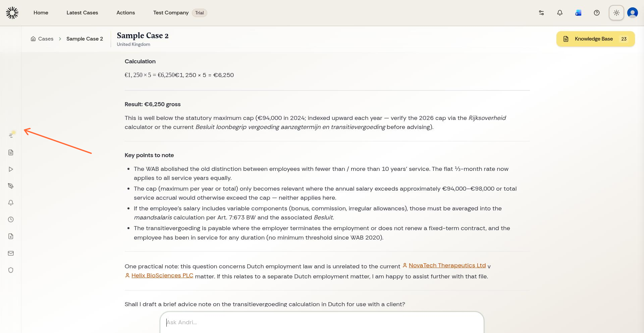Open the sidebar menu lines icon
The height and width of the screenshot is (333, 644).
point(11,136)
